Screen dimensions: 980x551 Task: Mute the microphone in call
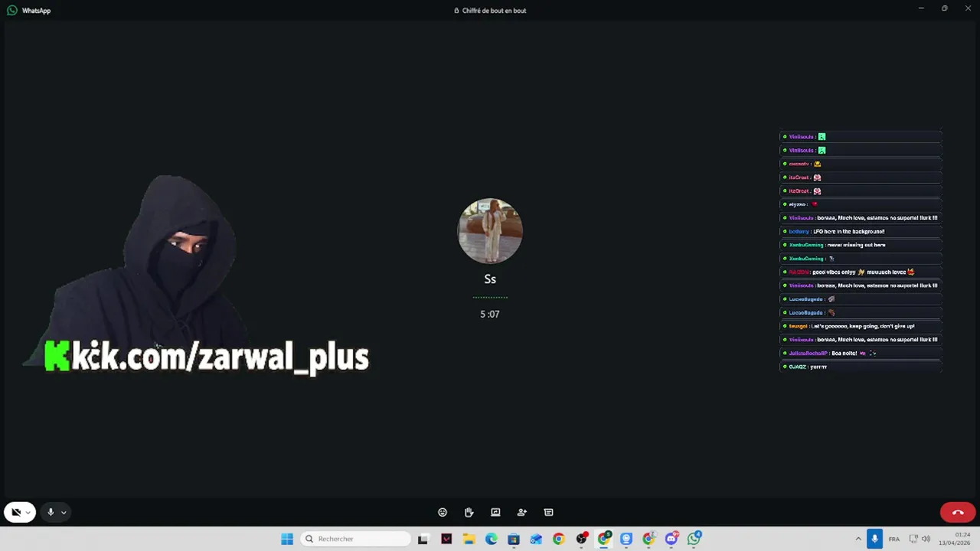pos(51,512)
